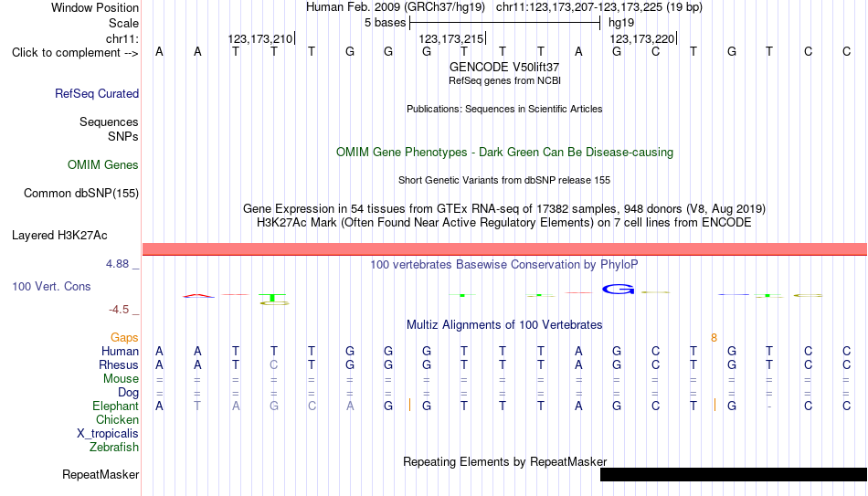Click the H3K27Ac Mark ENCODE track title
This screenshot has width=868, height=496.
pyautogui.click(x=504, y=223)
